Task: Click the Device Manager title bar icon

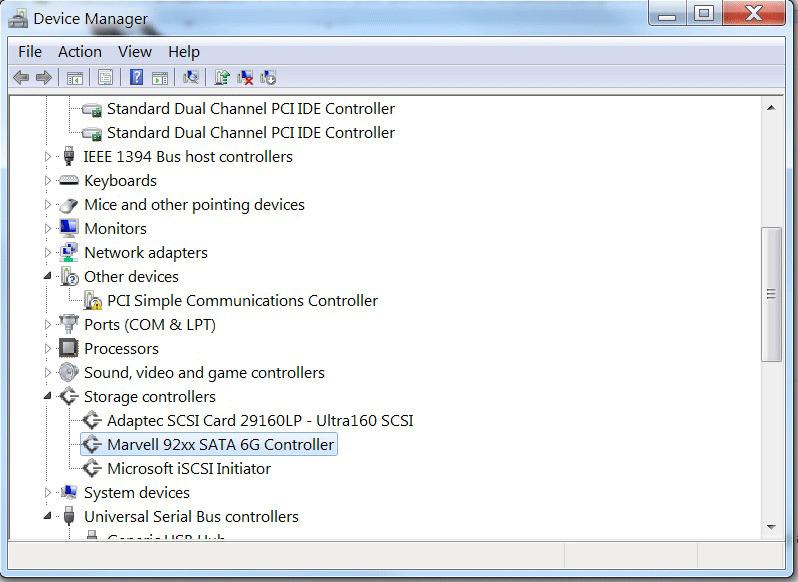Action: (x=19, y=19)
